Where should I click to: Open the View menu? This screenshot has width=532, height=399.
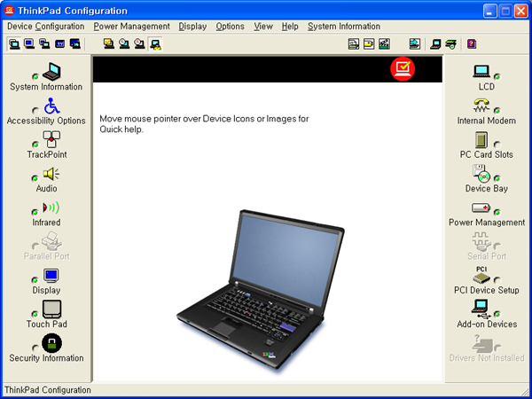coord(263,27)
